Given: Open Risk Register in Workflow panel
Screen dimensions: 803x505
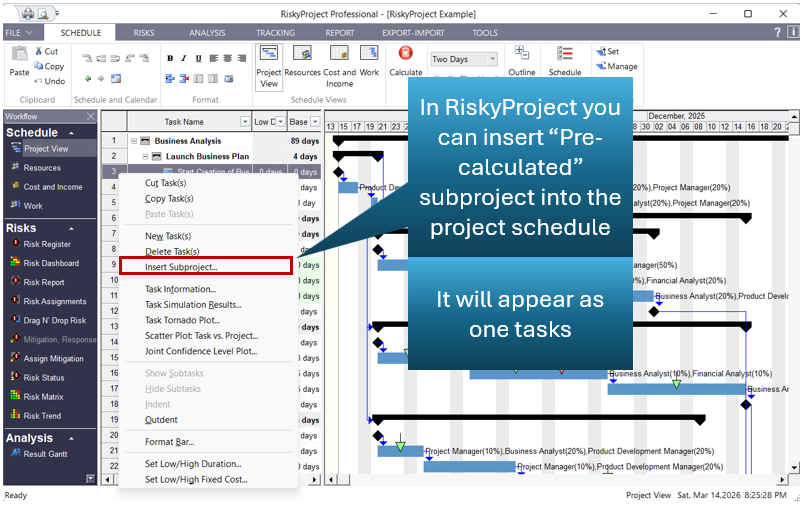Looking at the screenshot, I should 46,244.
